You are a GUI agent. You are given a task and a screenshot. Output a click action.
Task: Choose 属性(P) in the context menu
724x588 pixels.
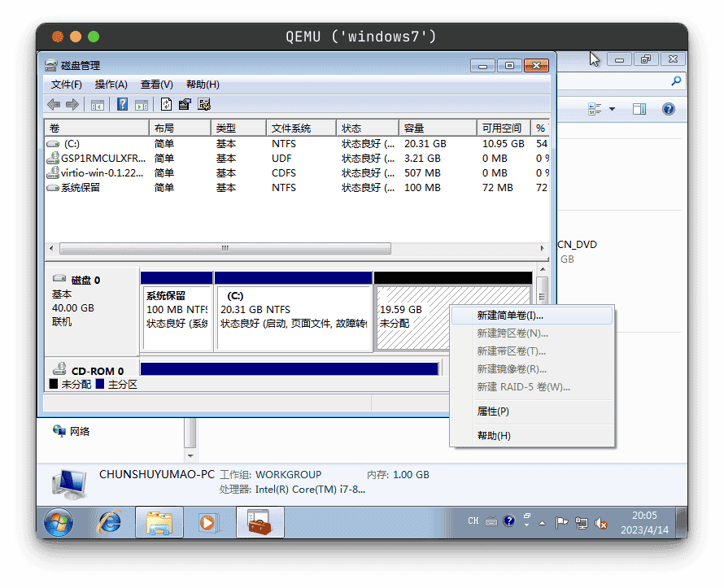(532, 412)
